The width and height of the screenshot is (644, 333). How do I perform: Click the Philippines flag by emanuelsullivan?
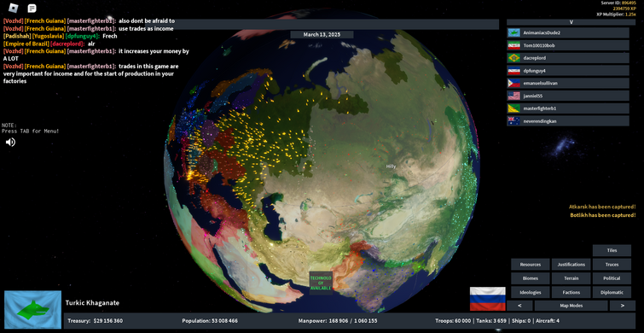click(x=513, y=83)
